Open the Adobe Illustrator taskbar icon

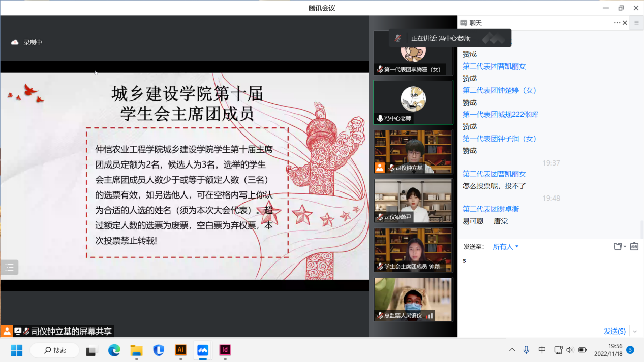[180, 350]
